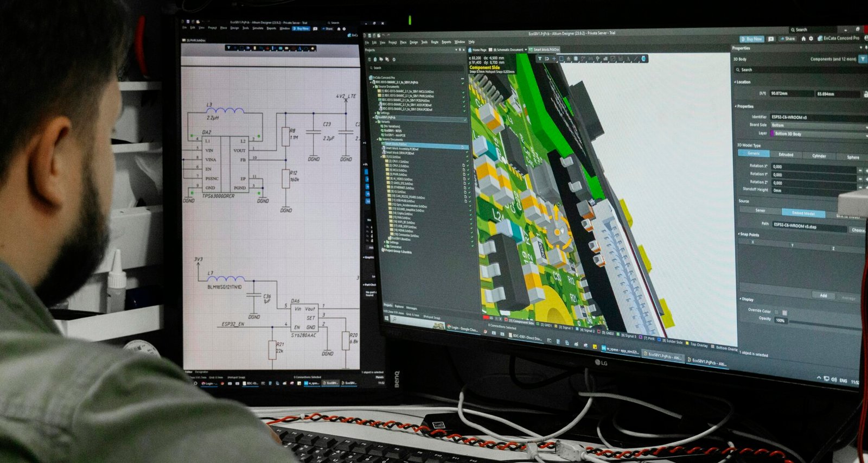This screenshot has width=868, height=463.
Task: Click the place component chip icon in PCB active bar
Action: [x=576, y=59]
